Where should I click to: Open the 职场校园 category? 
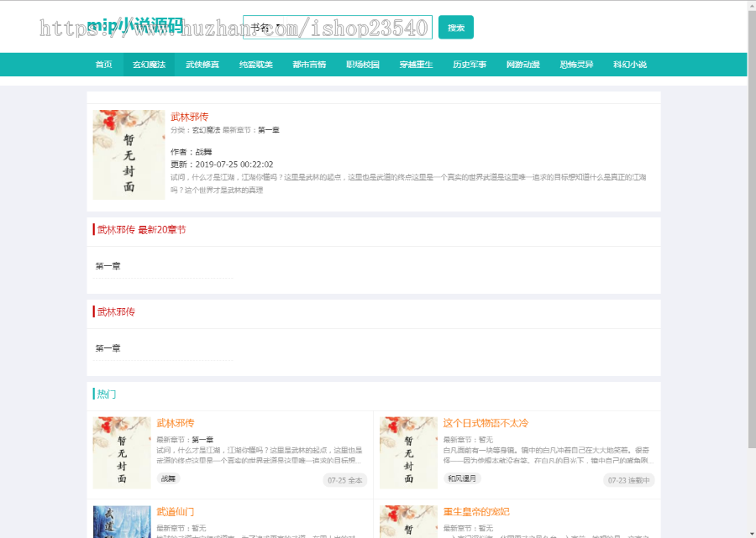(x=363, y=63)
